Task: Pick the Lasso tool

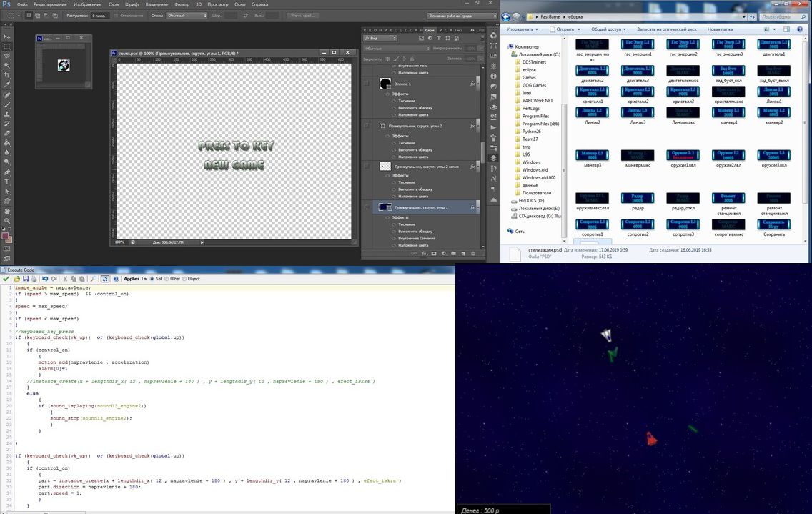Action: point(7,56)
